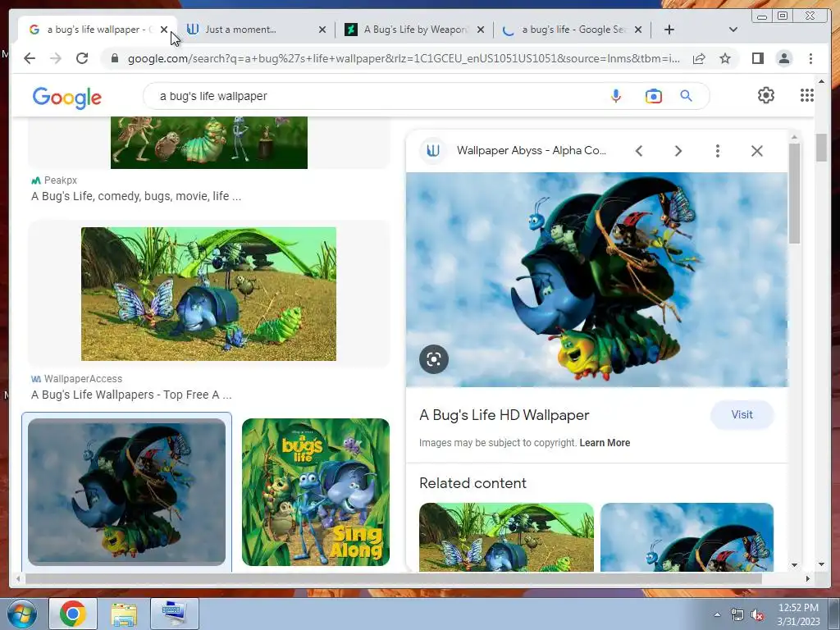Viewport: 840px width, 630px height.
Task: Bookmark this tab with star icon
Action: coord(725,58)
